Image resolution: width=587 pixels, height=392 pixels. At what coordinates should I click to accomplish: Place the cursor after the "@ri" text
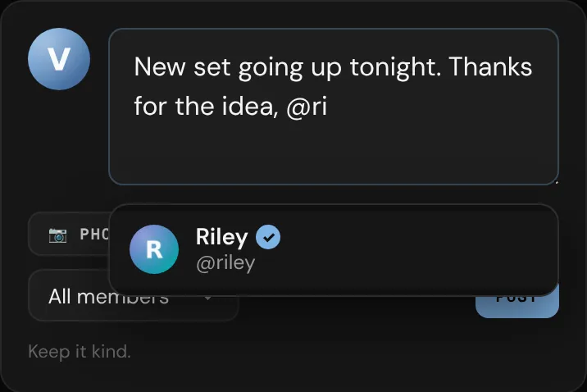(x=328, y=107)
